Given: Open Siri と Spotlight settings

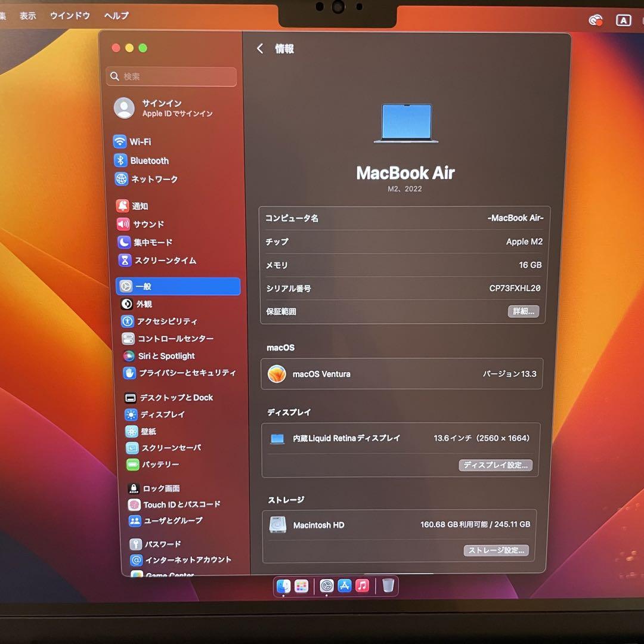Looking at the screenshot, I should [x=159, y=356].
